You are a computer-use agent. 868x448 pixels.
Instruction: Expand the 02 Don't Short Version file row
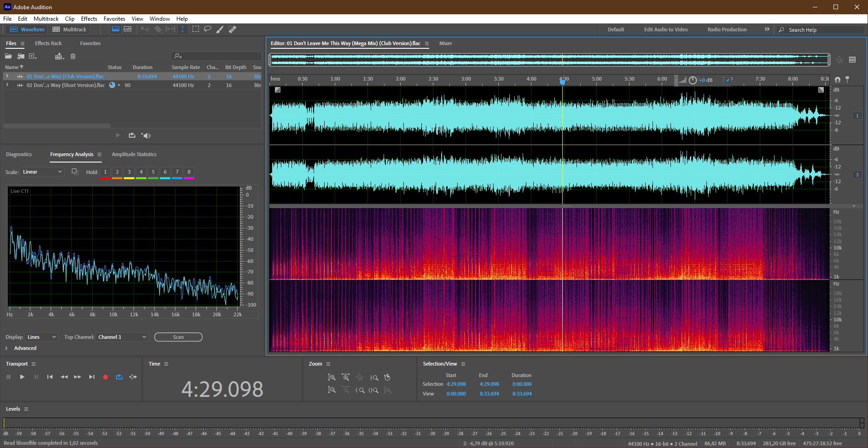tap(7, 85)
